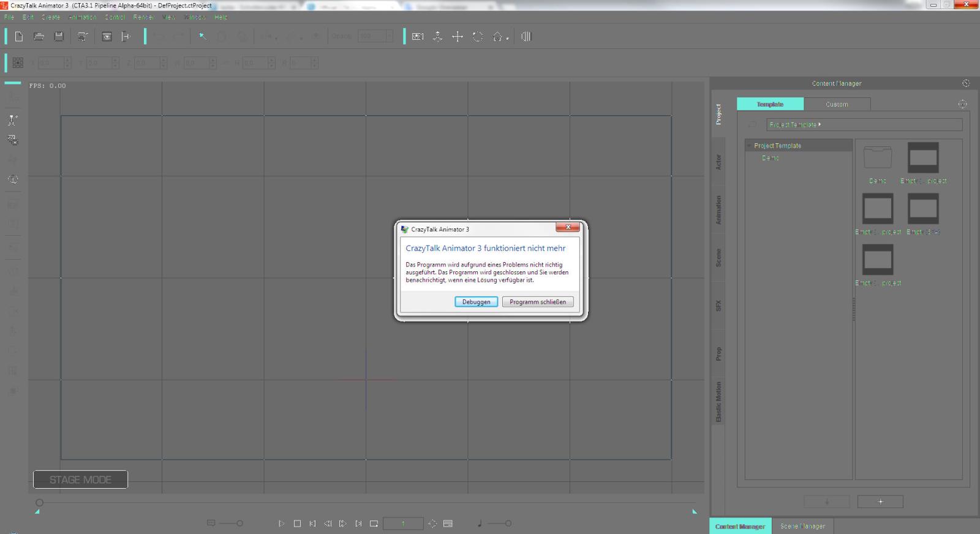Select the Scene vertical tab
This screenshot has height=534, width=980.
(x=718, y=258)
